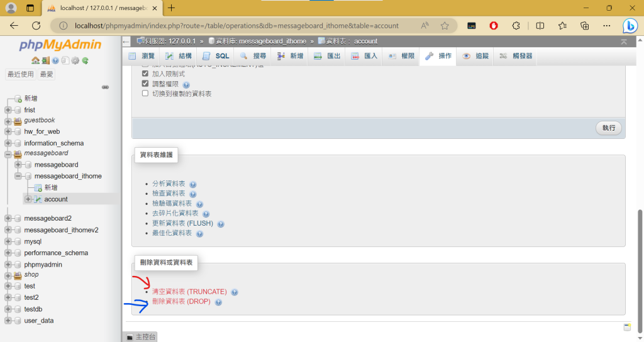Click the messageboard_ithome breadcrumb link
644x342 pixels.
273,41
